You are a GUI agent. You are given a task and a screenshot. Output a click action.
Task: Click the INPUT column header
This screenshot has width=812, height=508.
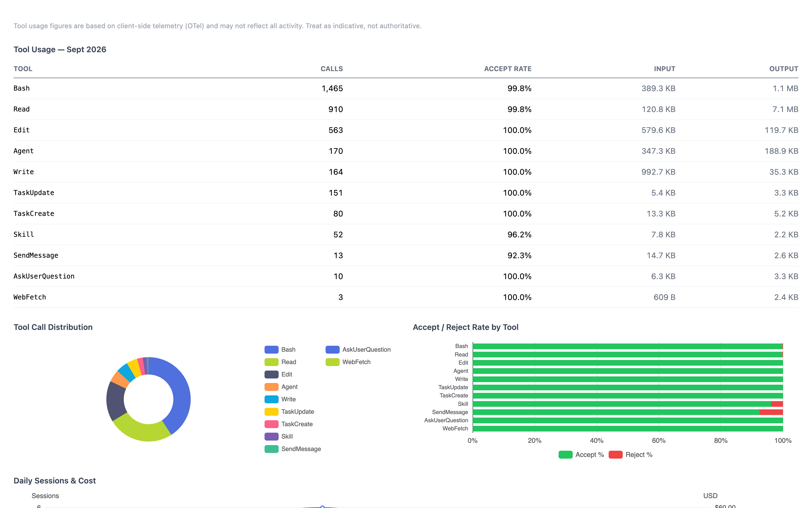click(664, 69)
